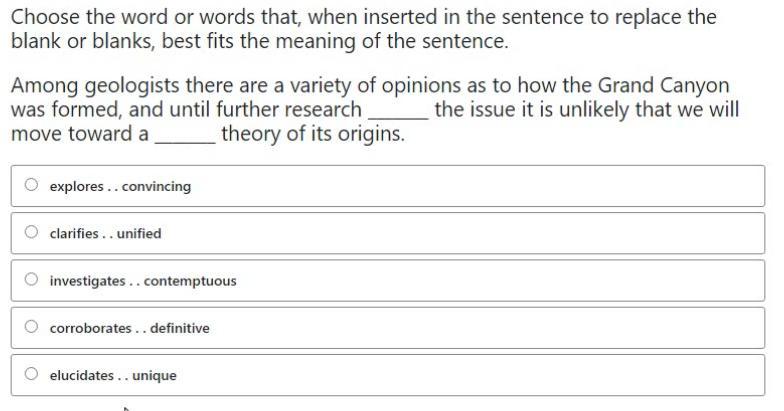Click the word 'contemptuous' in the third option
Image resolution: width=784 pixels, height=411 pixels.
(190, 281)
